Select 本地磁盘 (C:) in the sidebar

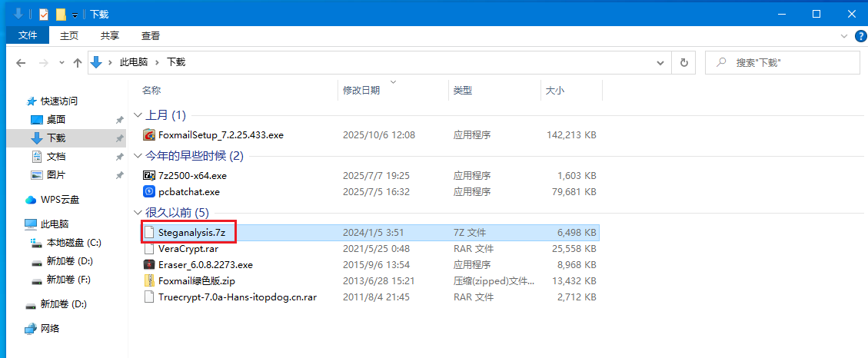click(x=74, y=243)
